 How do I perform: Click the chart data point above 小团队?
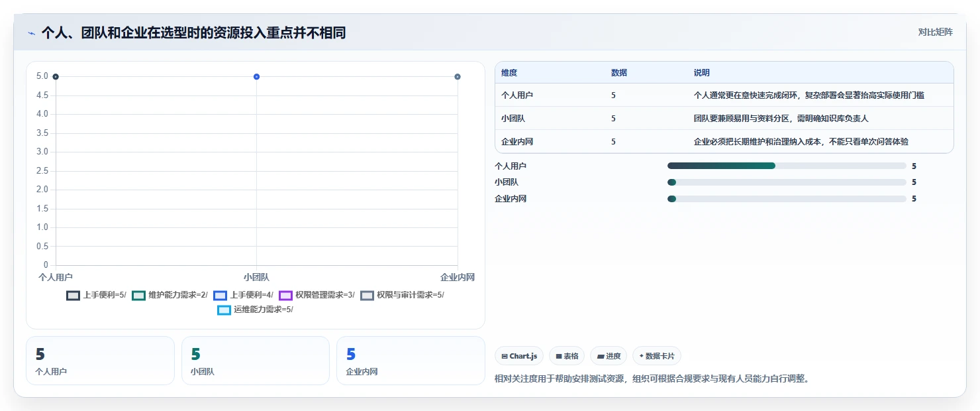tap(256, 77)
